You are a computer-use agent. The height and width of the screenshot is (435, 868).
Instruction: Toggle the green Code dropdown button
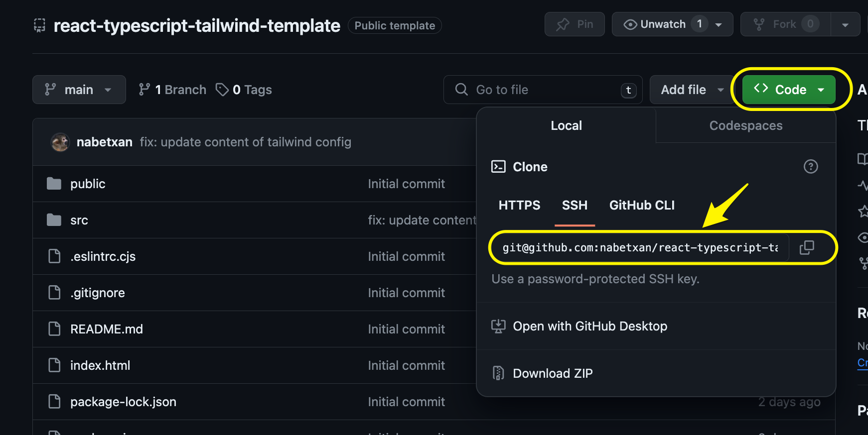click(x=789, y=90)
